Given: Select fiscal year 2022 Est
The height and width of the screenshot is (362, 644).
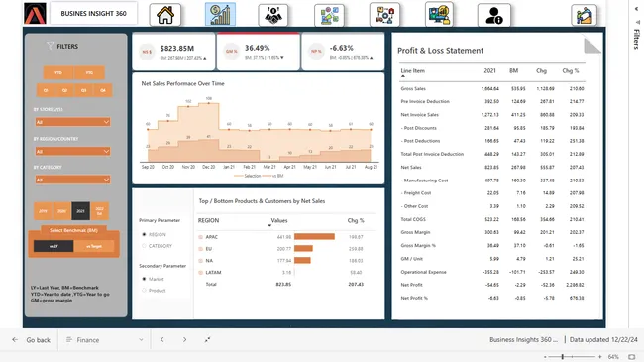Looking at the screenshot, I should [99, 211].
